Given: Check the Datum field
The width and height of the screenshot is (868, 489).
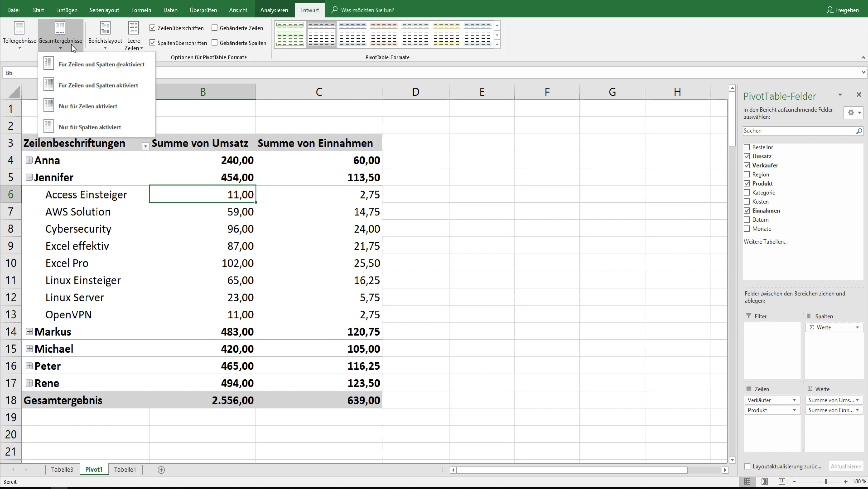Looking at the screenshot, I should pyautogui.click(x=747, y=220).
